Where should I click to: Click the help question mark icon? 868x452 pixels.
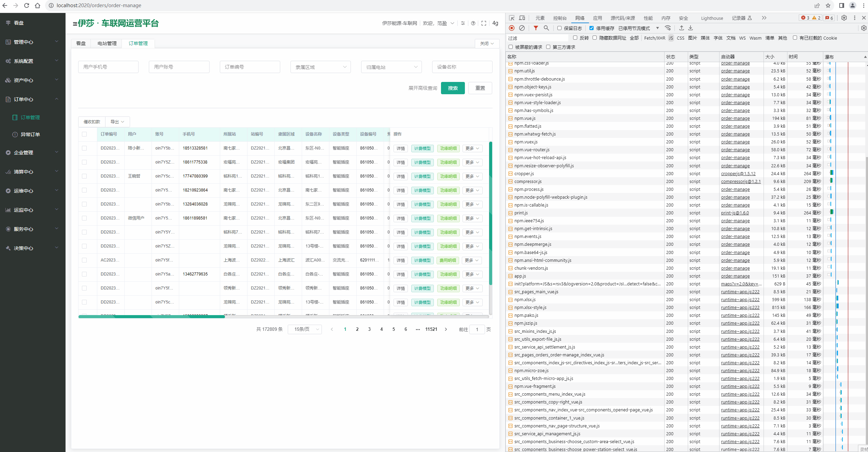(473, 23)
